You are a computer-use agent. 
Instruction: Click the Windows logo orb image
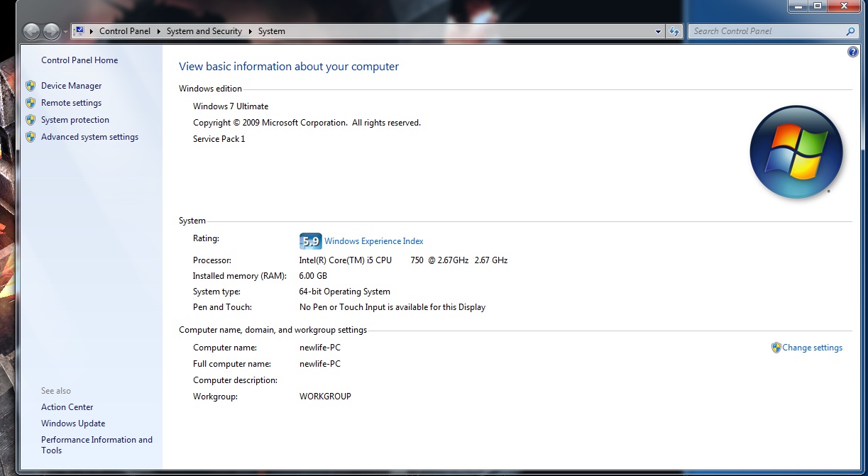[796, 152]
